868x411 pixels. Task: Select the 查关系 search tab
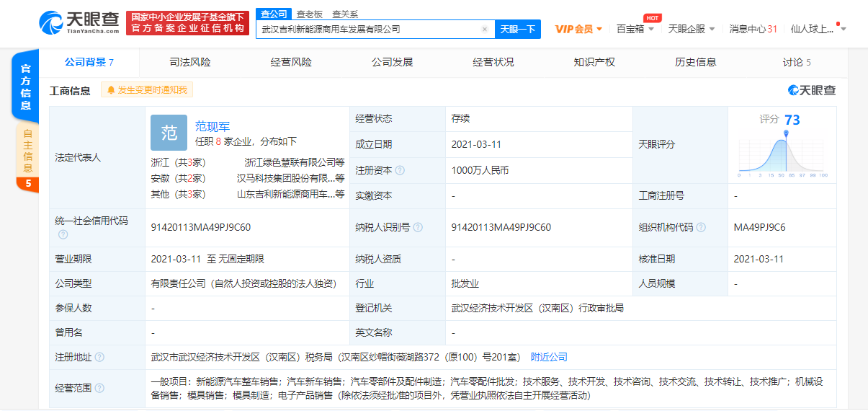pos(345,14)
